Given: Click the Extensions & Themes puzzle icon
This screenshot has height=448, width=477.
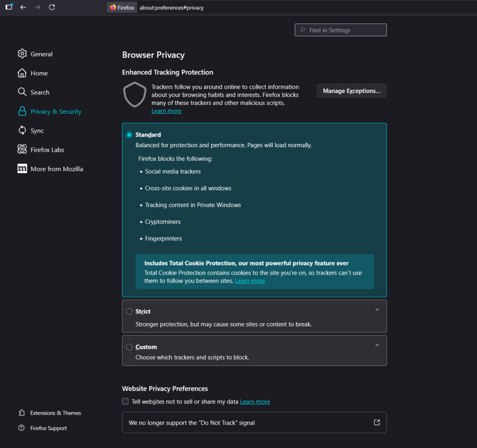Looking at the screenshot, I should point(22,413).
